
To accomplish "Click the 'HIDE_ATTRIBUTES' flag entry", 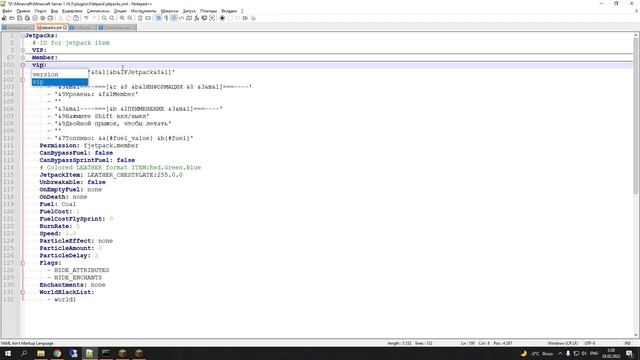I will click(82, 270).
